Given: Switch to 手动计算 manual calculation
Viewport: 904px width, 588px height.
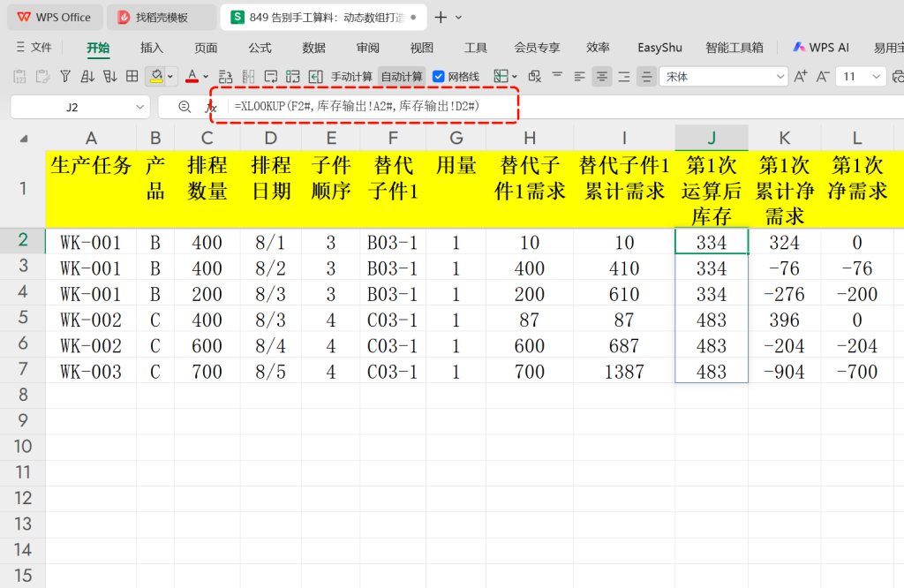Looking at the screenshot, I should pos(351,77).
